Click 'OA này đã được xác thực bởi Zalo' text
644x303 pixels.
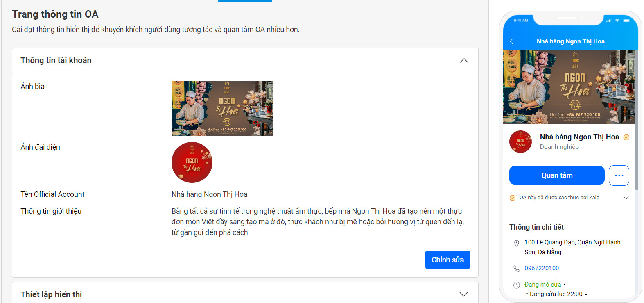coord(559,198)
